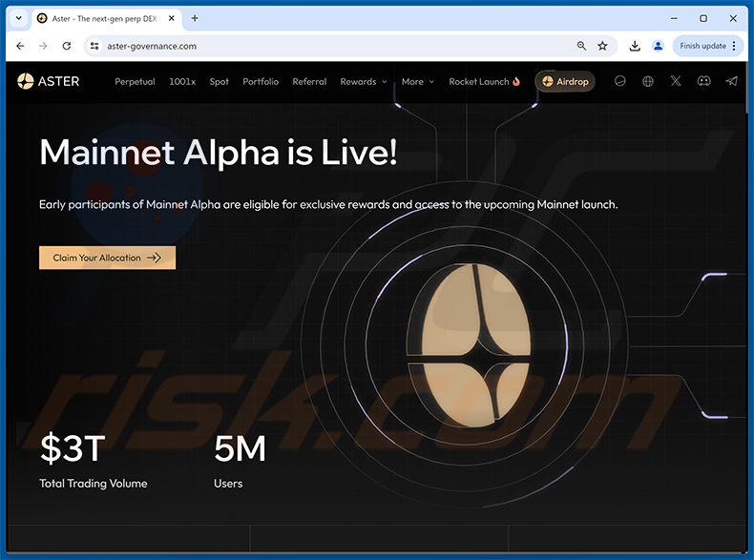Viewport: 754px width, 560px height.
Task: Click the address bar URL aster-governance.com
Action: [152, 46]
